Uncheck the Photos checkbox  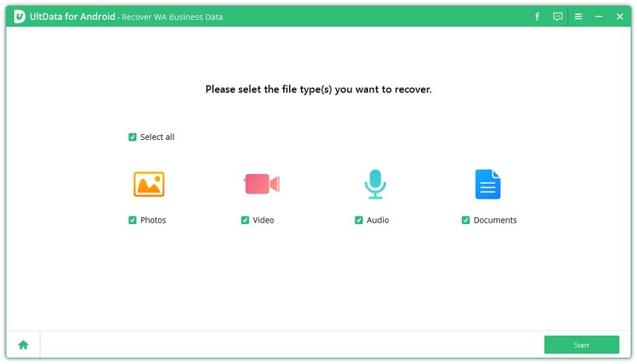(133, 220)
